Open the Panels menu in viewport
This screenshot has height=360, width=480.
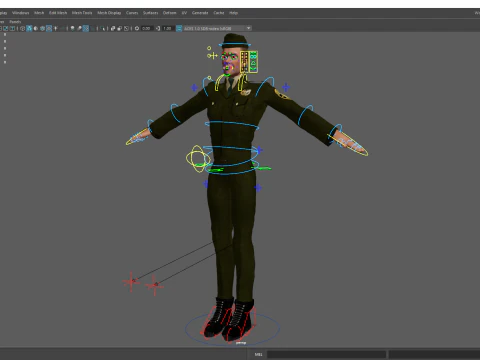(x=15, y=22)
